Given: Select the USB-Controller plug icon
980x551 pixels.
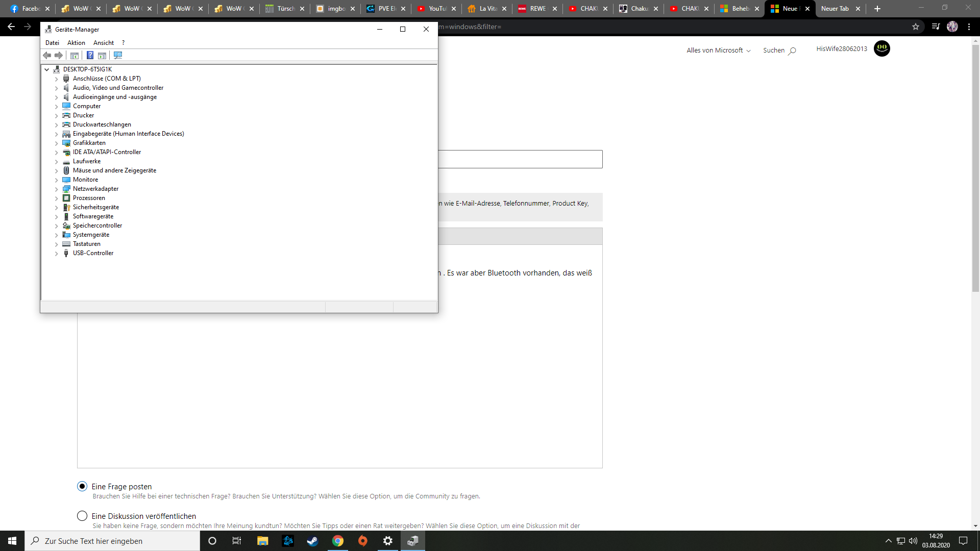Looking at the screenshot, I should coord(66,253).
